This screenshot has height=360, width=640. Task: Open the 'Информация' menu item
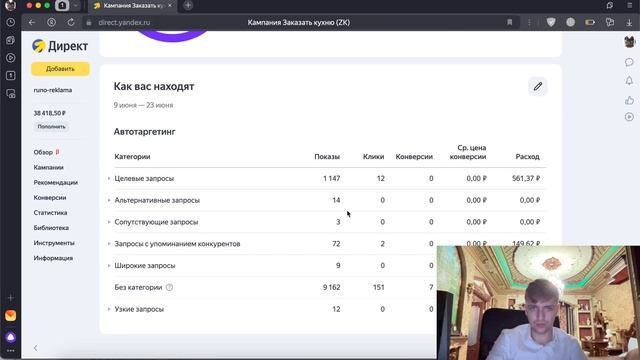(x=53, y=258)
